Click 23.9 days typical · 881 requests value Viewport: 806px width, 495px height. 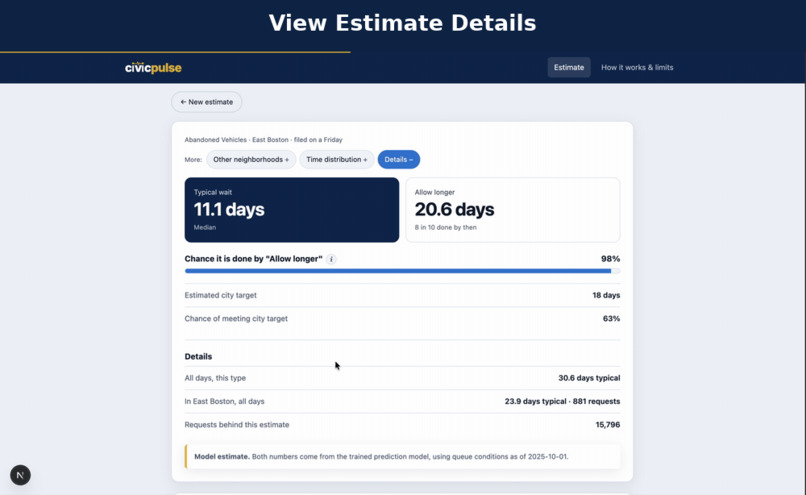(562, 401)
